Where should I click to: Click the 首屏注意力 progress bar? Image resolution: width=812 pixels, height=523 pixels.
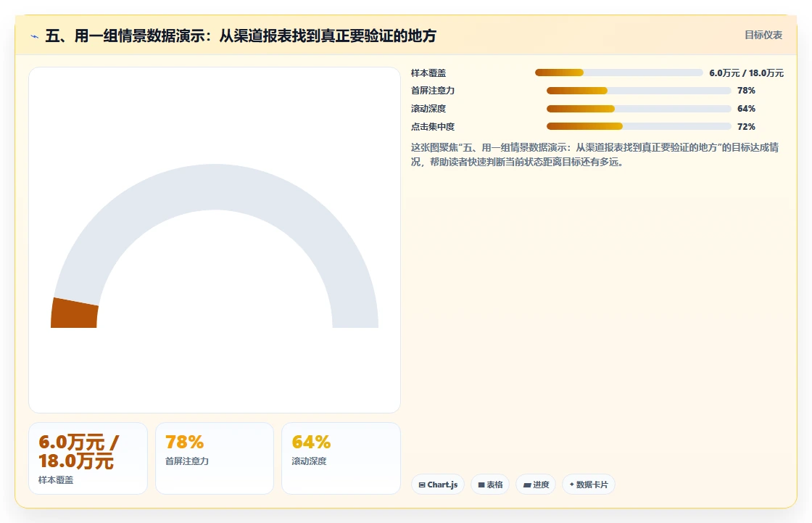[x=639, y=91]
